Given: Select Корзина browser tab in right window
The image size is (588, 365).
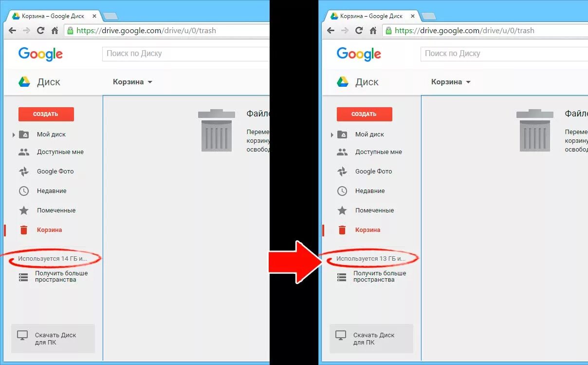Looking at the screenshot, I should pyautogui.click(x=372, y=16).
